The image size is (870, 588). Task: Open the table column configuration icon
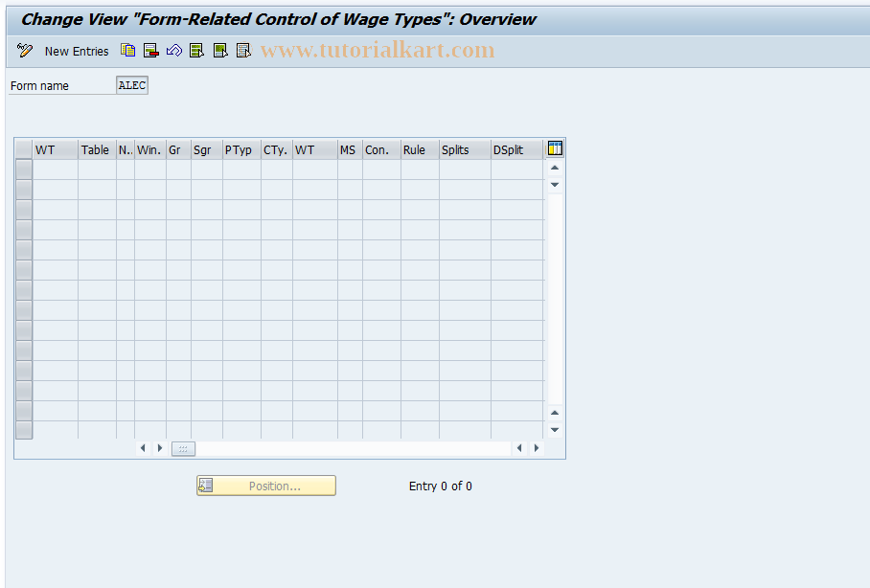click(555, 148)
